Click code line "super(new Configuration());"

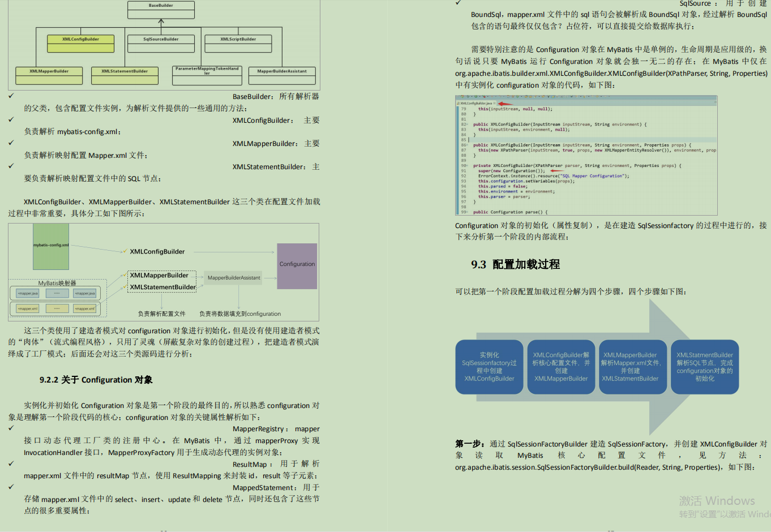pos(511,171)
